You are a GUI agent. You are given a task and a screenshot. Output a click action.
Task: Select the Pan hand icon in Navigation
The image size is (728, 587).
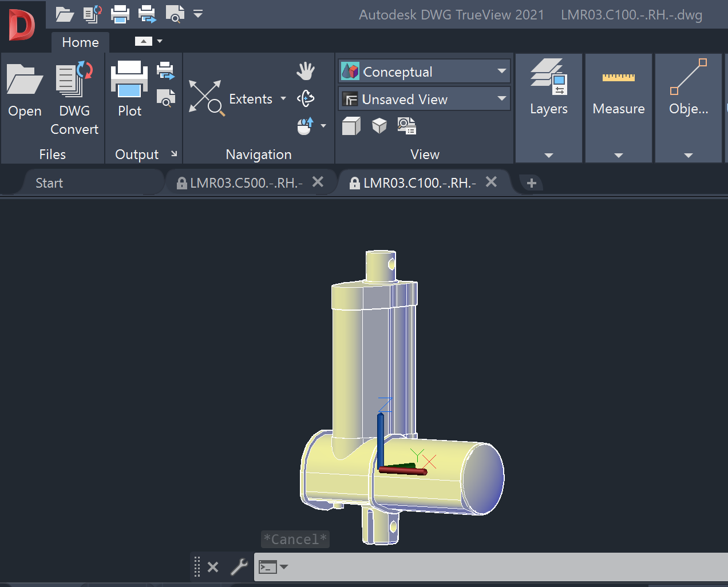point(306,71)
